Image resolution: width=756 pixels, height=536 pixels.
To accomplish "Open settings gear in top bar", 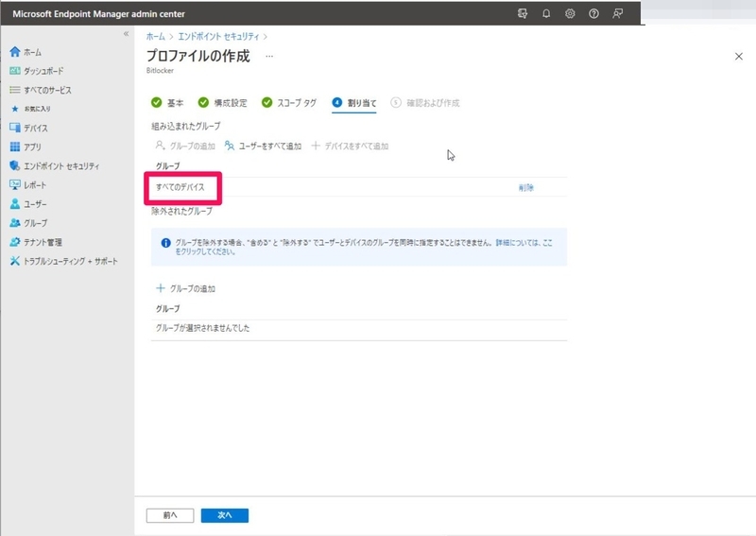I will (570, 13).
